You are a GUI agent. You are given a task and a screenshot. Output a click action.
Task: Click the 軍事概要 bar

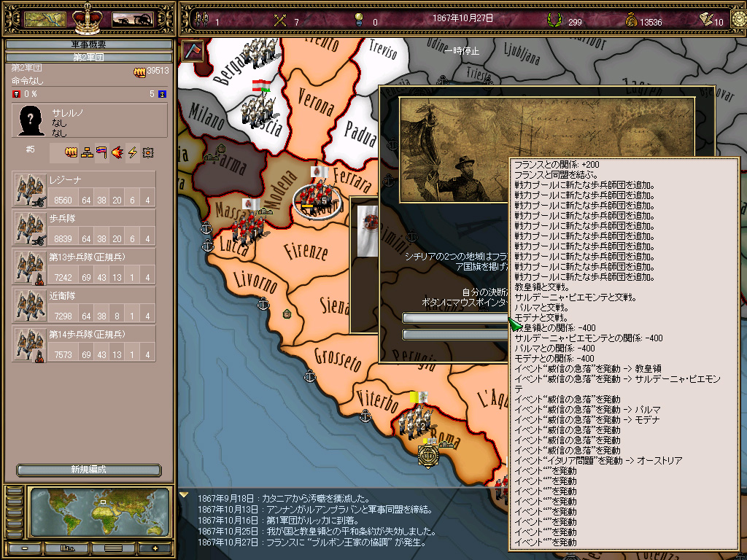pos(88,44)
